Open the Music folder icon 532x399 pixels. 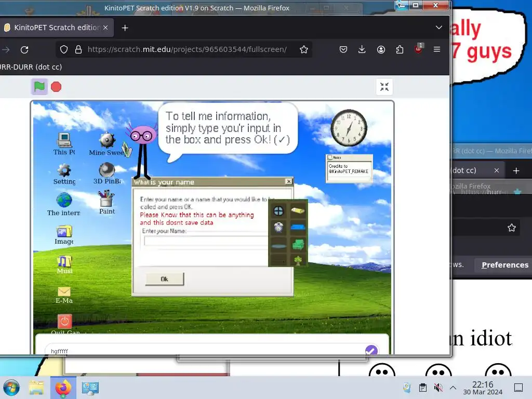pos(64,264)
